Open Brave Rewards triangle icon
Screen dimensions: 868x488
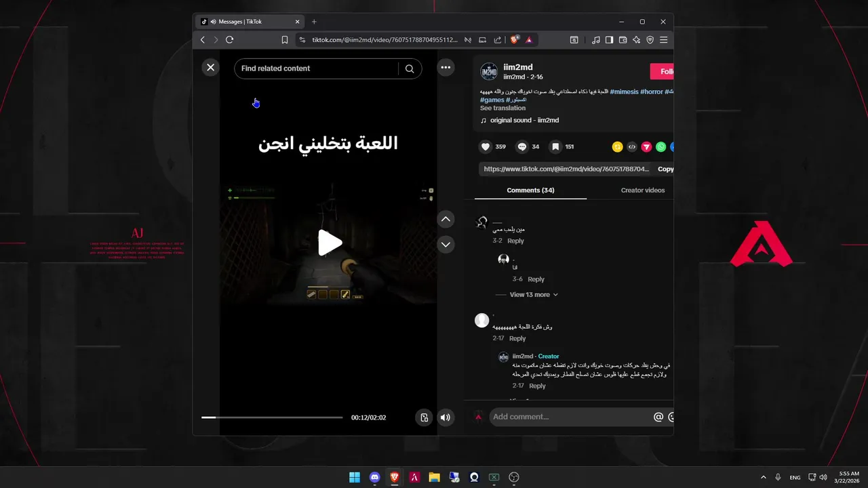tap(529, 40)
